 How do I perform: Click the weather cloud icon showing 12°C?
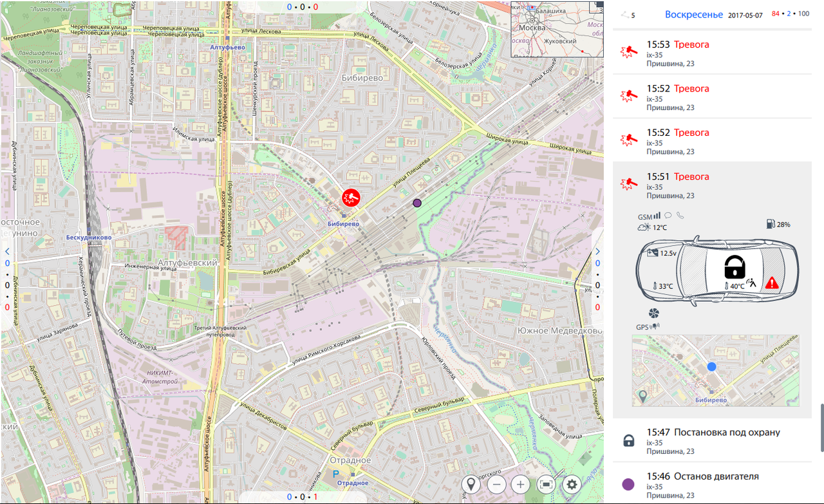coord(644,227)
